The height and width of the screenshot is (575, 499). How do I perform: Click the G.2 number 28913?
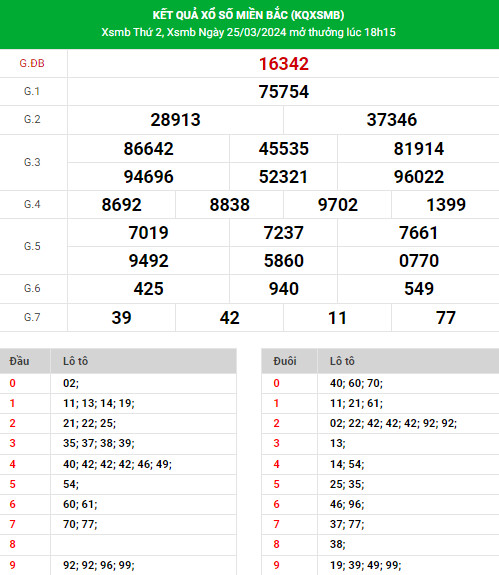[175, 120]
